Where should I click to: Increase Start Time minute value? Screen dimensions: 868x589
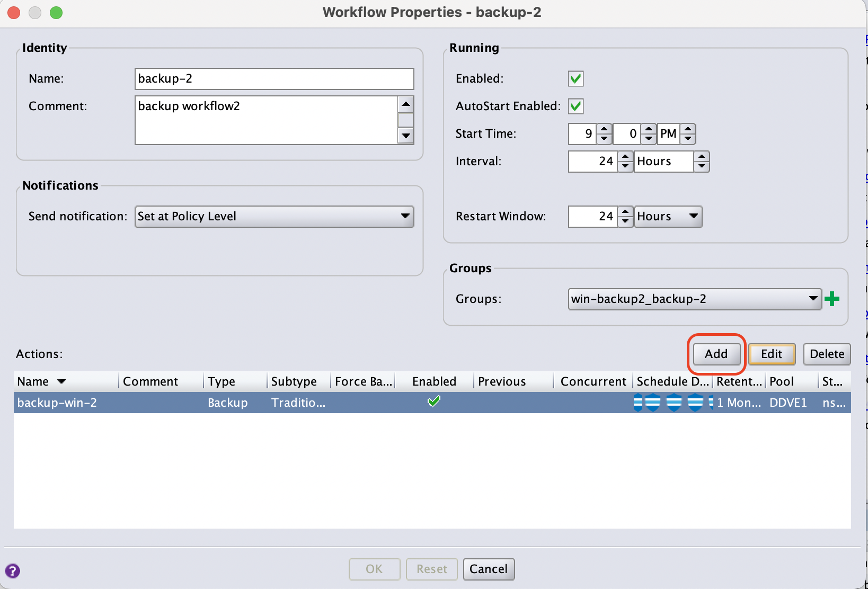click(649, 129)
